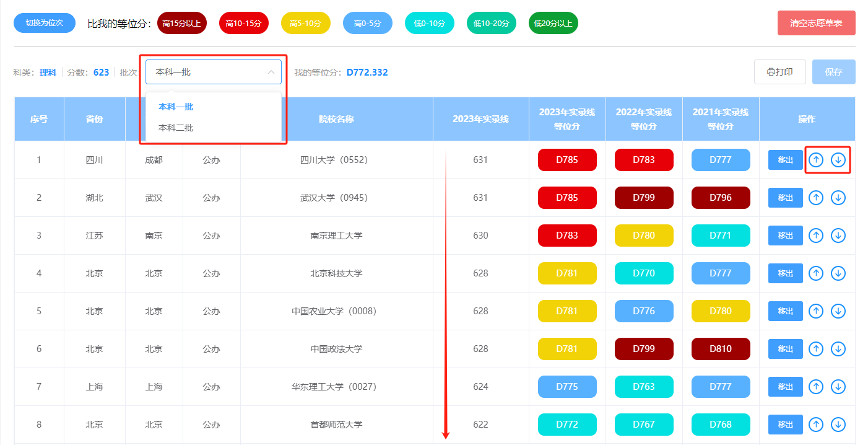Click the 序号 column header
Viewport: 868px width, 445px height.
click(39, 119)
